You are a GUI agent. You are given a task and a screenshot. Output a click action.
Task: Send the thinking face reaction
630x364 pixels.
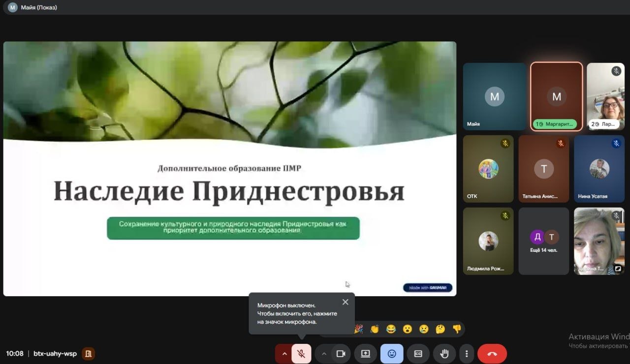(x=440, y=329)
